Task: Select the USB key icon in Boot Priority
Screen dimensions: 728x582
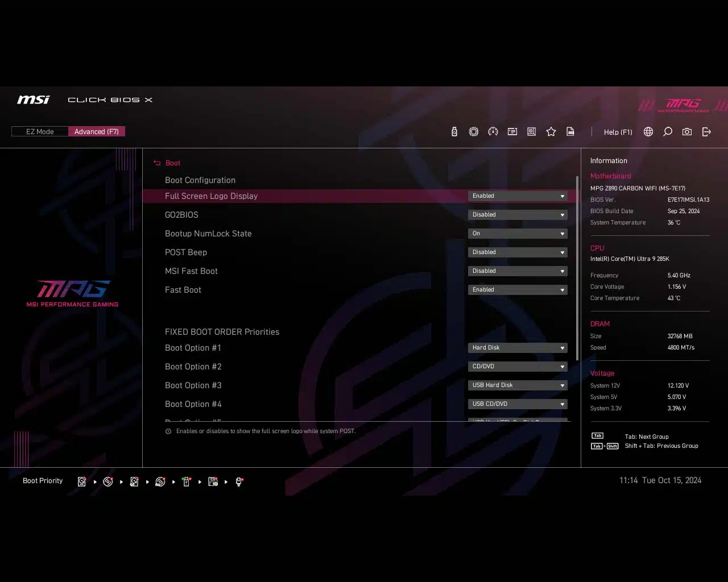Action: [x=187, y=481]
